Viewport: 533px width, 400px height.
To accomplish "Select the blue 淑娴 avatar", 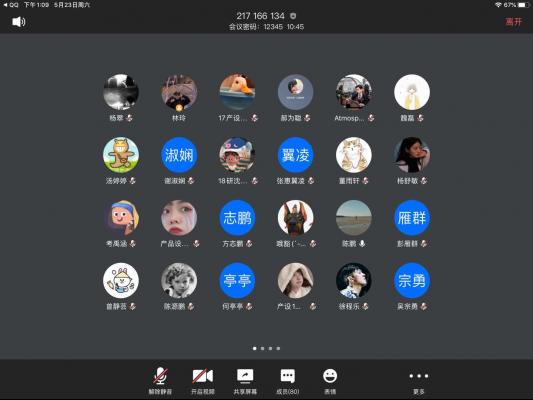I will click(179, 155).
